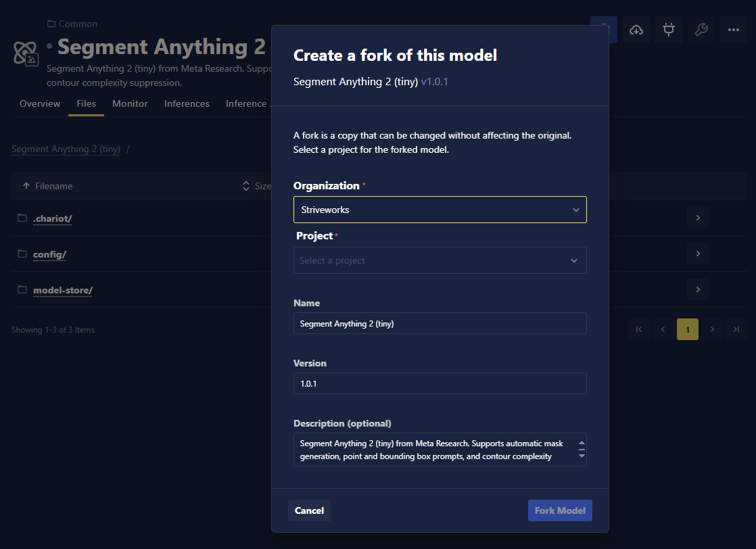This screenshot has width=756, height=549.
Task: Click the Common folder icon in breadcrumb
Action: [x=51, y=24]
